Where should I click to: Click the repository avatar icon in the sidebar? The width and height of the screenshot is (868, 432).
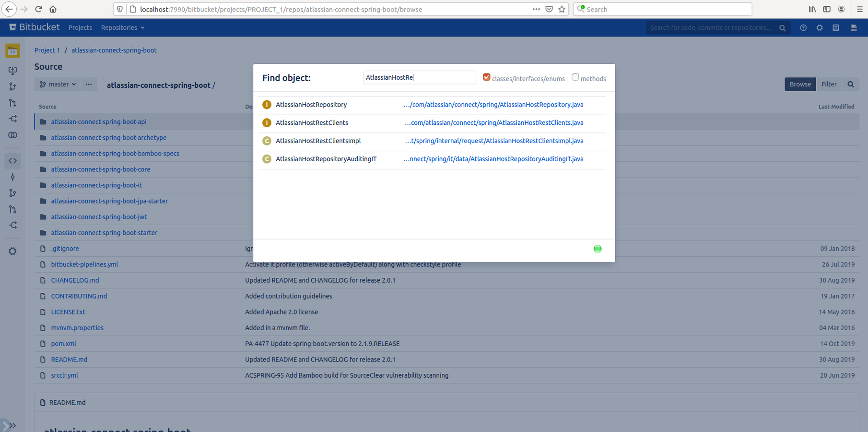[x=12, y=51]
